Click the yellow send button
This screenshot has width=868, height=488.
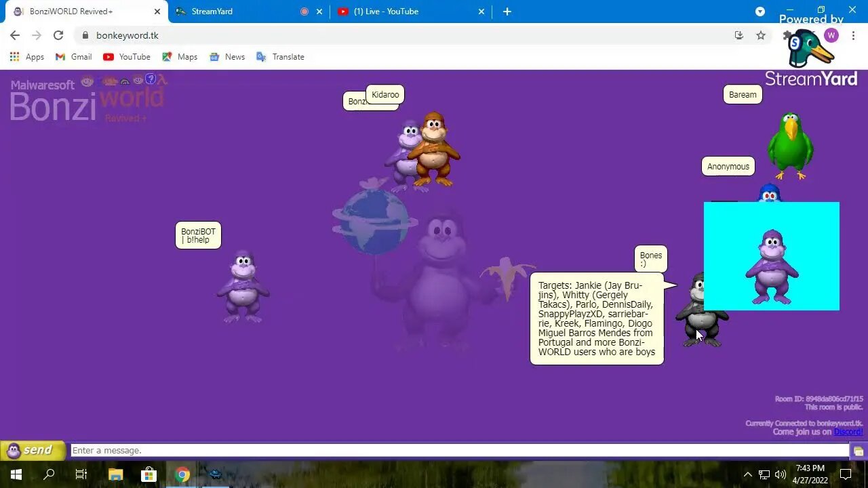(x=33, y=450)
